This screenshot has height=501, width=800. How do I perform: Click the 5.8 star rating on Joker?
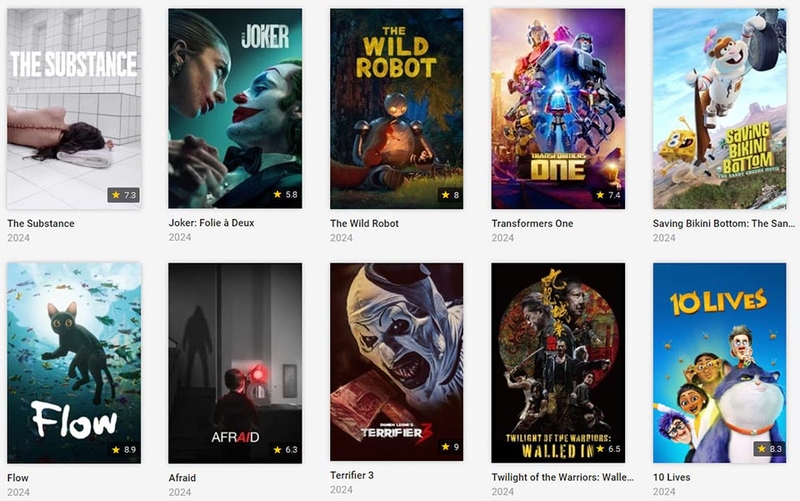pos(285,194)
